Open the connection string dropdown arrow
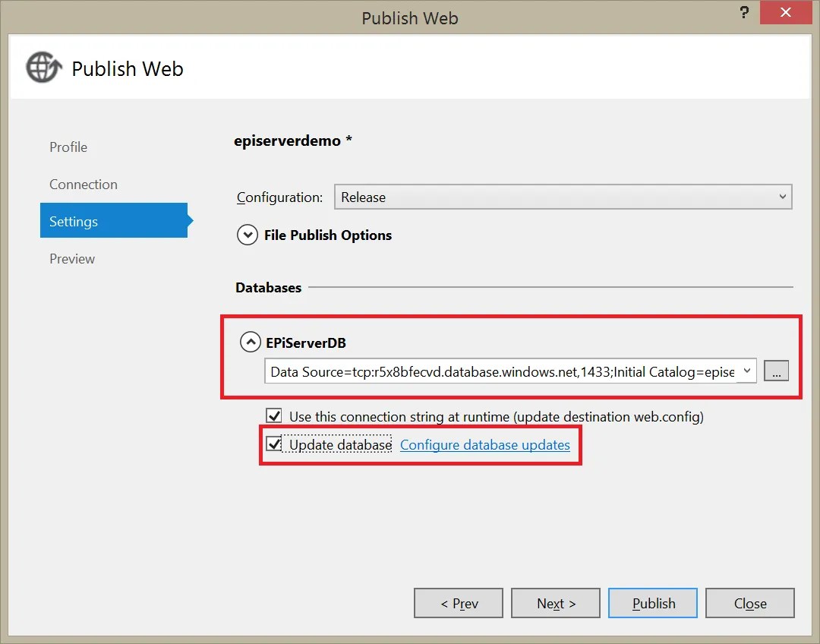The height and width of the screenshot is (644, 820). (747, 371)
